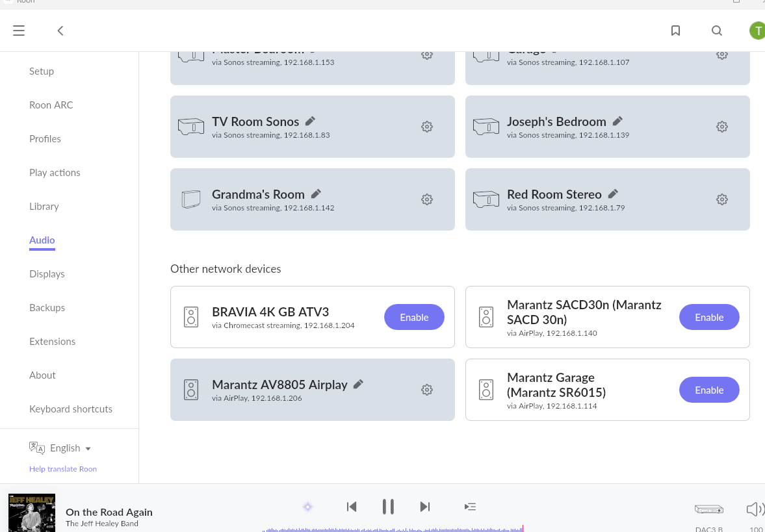This screenshot has width=765, height=532.
Task: Pause the current track
Action: pyautogui.click(x=388, y=507)
